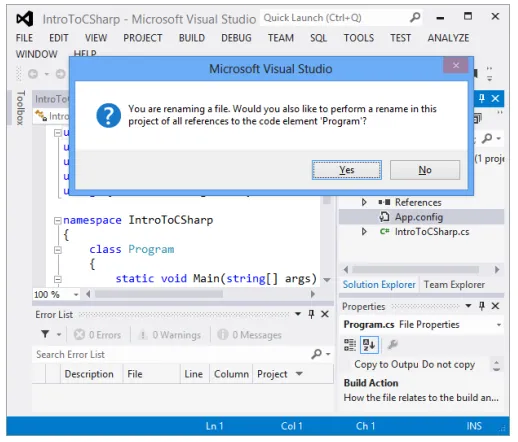
Task: Click the Visual Studio logo icon
Action: point(25,19)
